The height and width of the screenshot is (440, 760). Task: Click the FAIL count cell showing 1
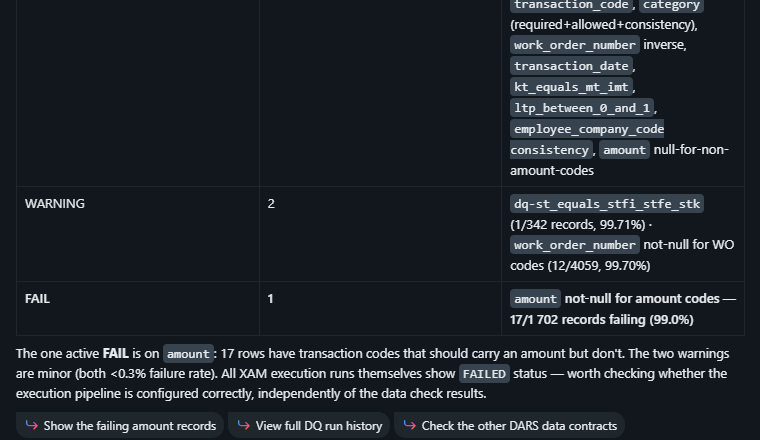pyautogui.click(x=380, y=308)
